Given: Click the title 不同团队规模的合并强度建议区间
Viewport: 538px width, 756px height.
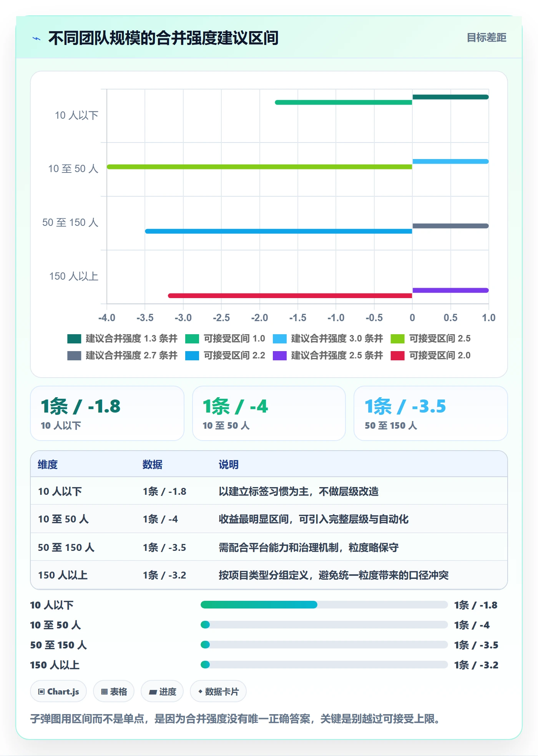Looking at the screenshot, I should coord(164,38).
